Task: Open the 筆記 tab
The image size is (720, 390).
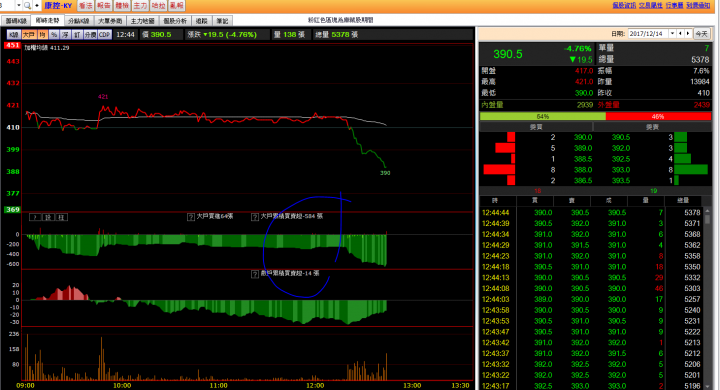Action: [x=222, y=21]
